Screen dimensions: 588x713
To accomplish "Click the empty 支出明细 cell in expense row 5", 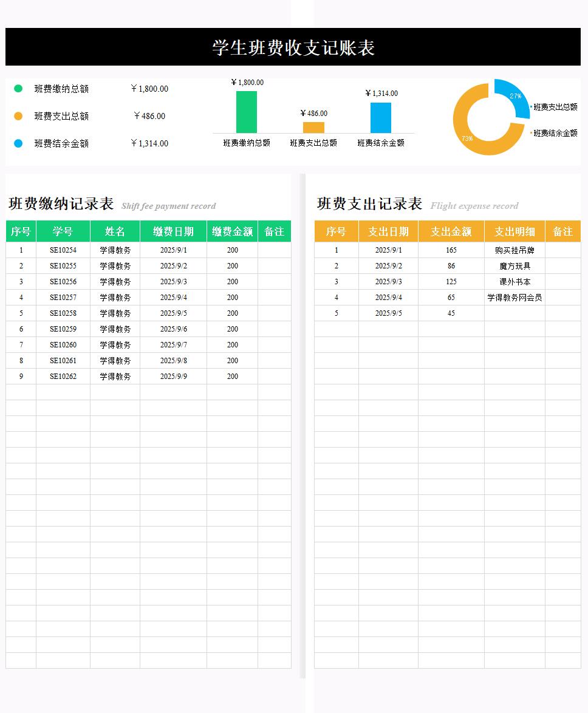I will point(514,313).
